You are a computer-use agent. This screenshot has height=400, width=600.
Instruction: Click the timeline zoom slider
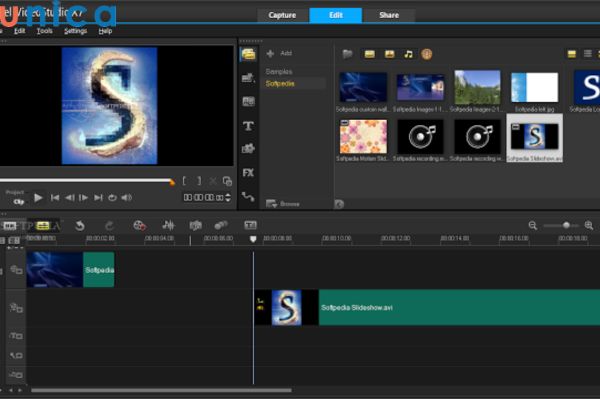point(566,226)
